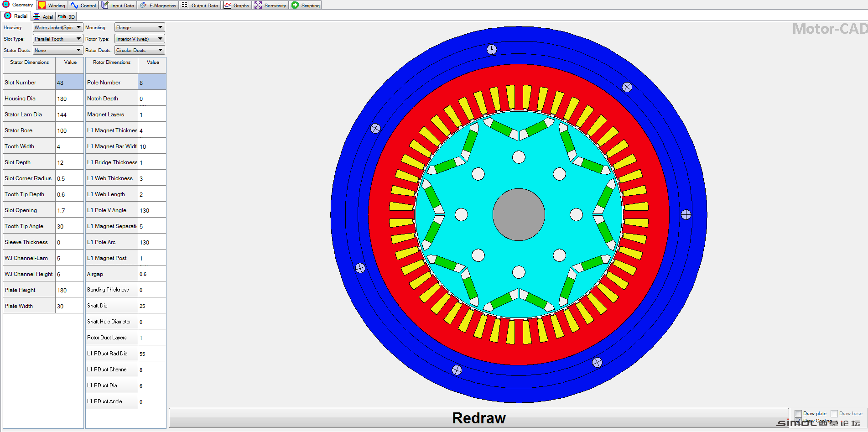868x432 pixels.
Task: Switch to the 3D sub-tab
Action: click(67, 16)
